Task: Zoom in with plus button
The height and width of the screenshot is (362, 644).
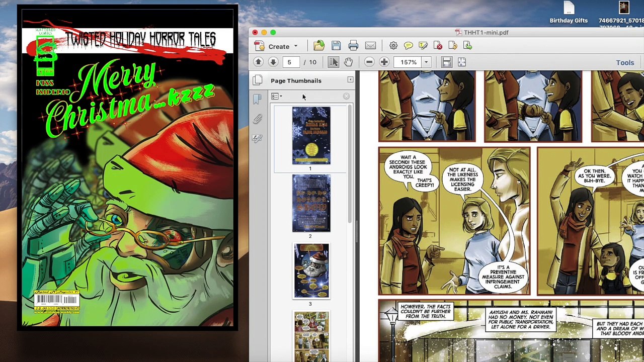Action: [x=384, y=62]
